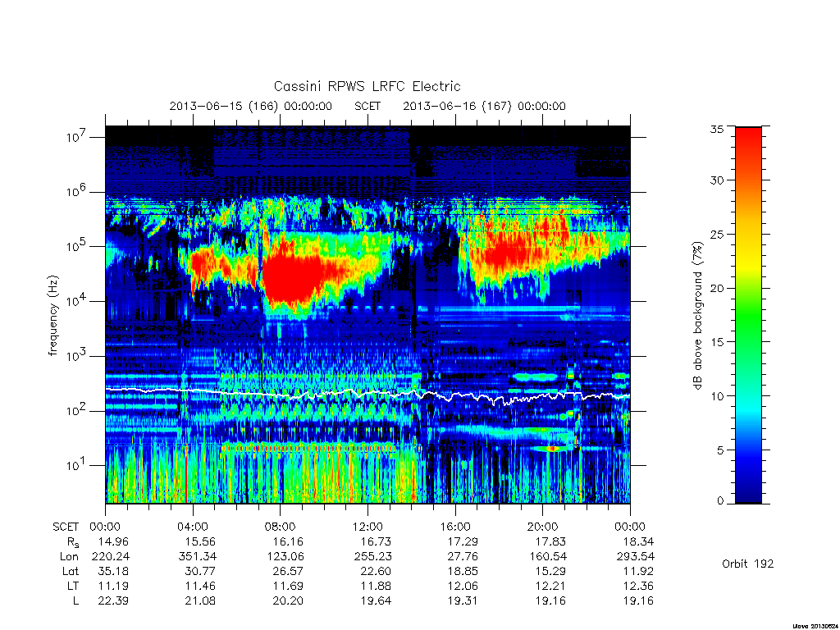The image size is (840, 630).
Task: Click the color bar tick label 20
Action: [x=716, y=288]
